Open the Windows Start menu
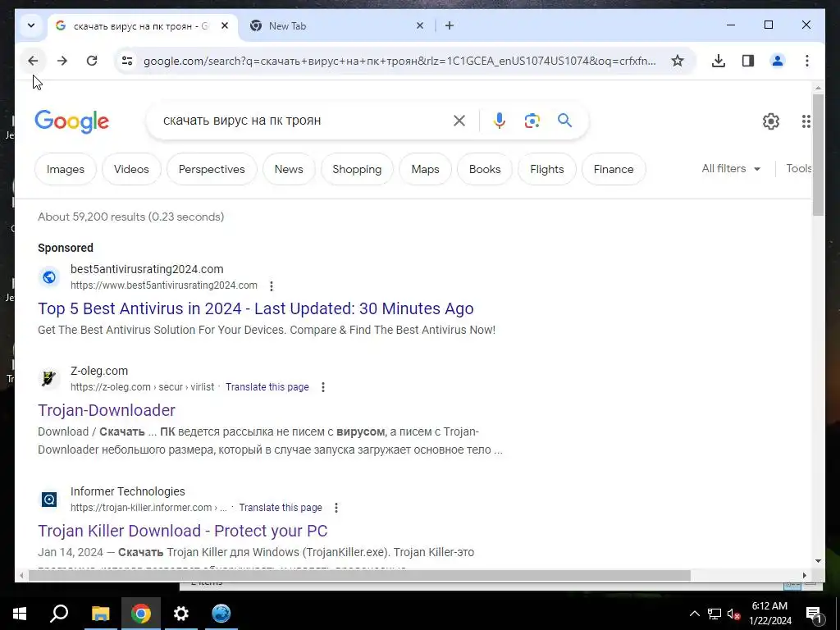Viewport: 840px width, 630px height. point(20,614)
